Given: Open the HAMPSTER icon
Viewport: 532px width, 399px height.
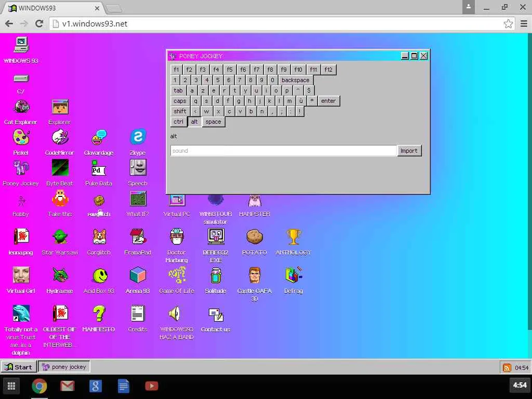Looking at the screenshot, I should pos(255,200).
